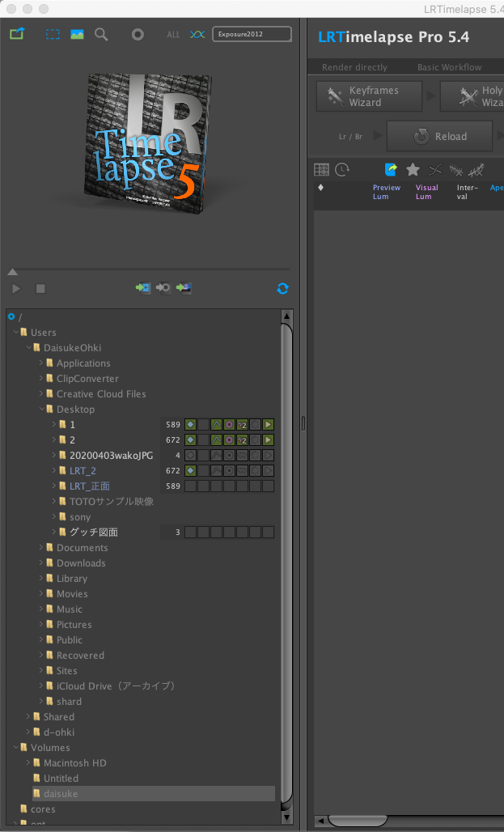Click the folder tree scroll up arrow

pyautogui.click(x=286, y=316)
